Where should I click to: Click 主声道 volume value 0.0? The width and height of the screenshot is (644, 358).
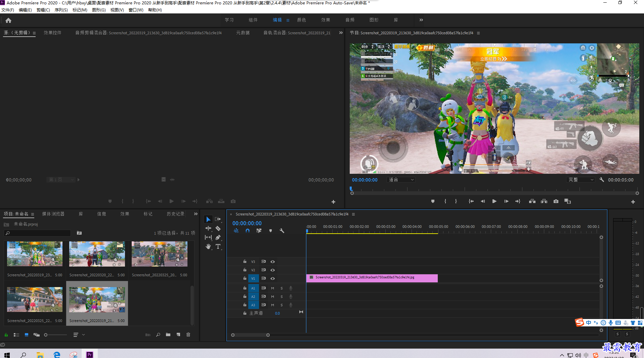point(277,313)
